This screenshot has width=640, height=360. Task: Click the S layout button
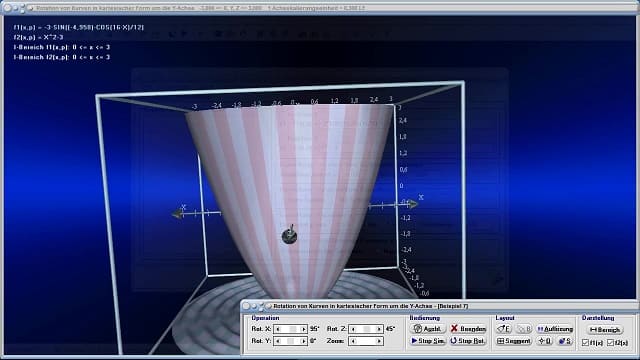565,341
